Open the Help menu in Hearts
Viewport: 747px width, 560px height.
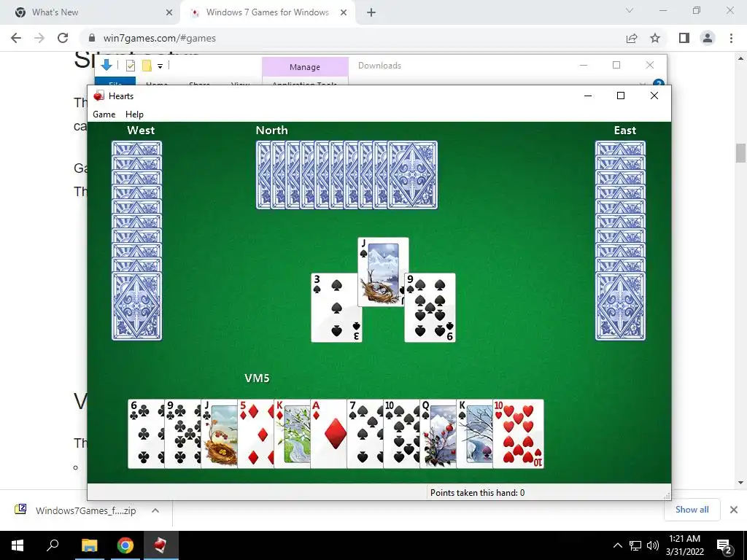click(x=134, y=114)
